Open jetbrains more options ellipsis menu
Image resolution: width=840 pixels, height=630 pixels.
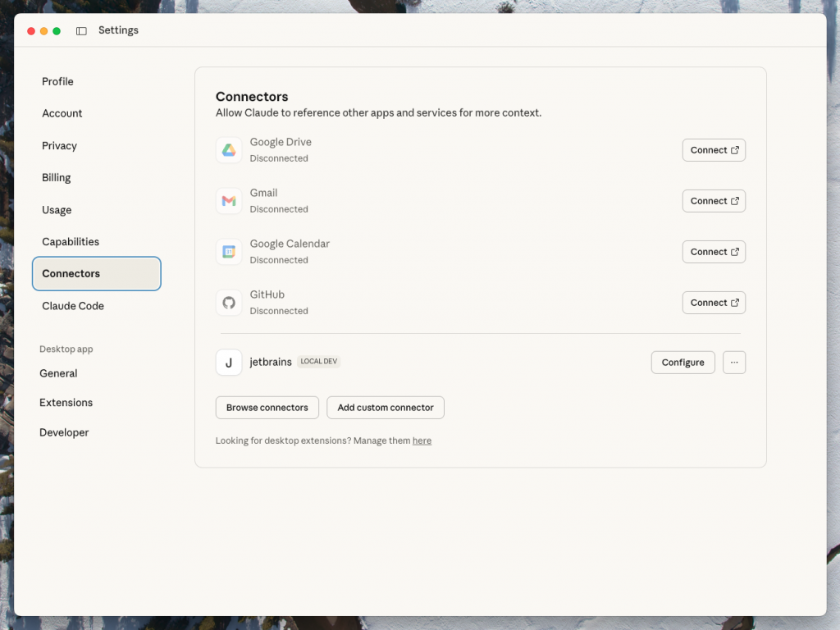tap(734, 363)
